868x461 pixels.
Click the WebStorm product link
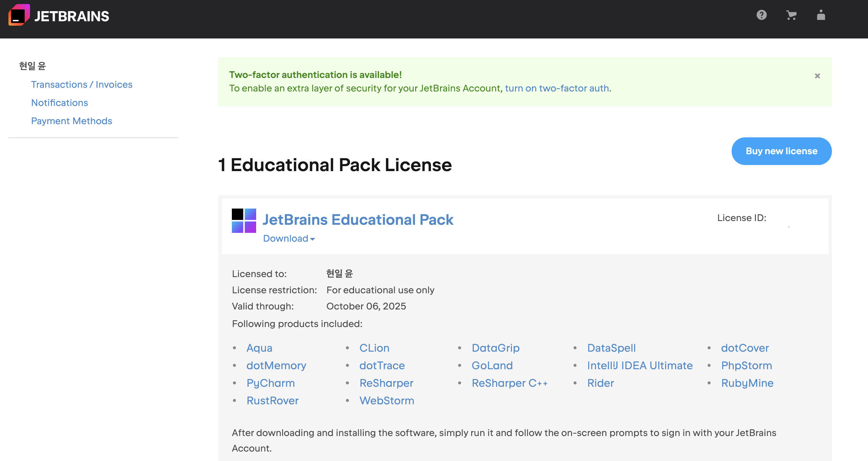[386, 401]
